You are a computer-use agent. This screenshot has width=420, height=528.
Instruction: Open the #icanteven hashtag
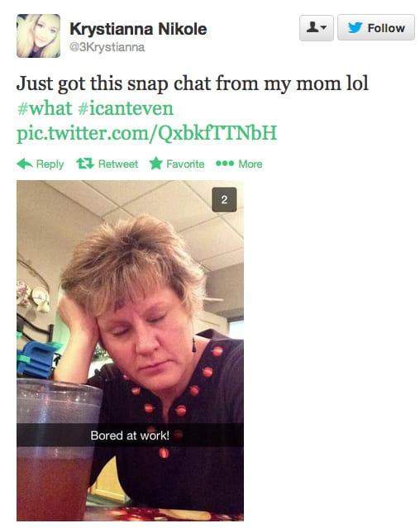click(126, 108)
